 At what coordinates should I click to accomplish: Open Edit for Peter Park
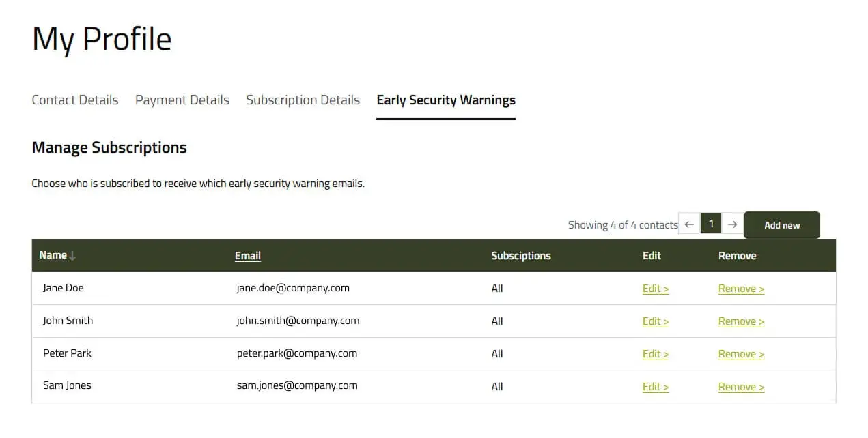[x=656, y=354]
